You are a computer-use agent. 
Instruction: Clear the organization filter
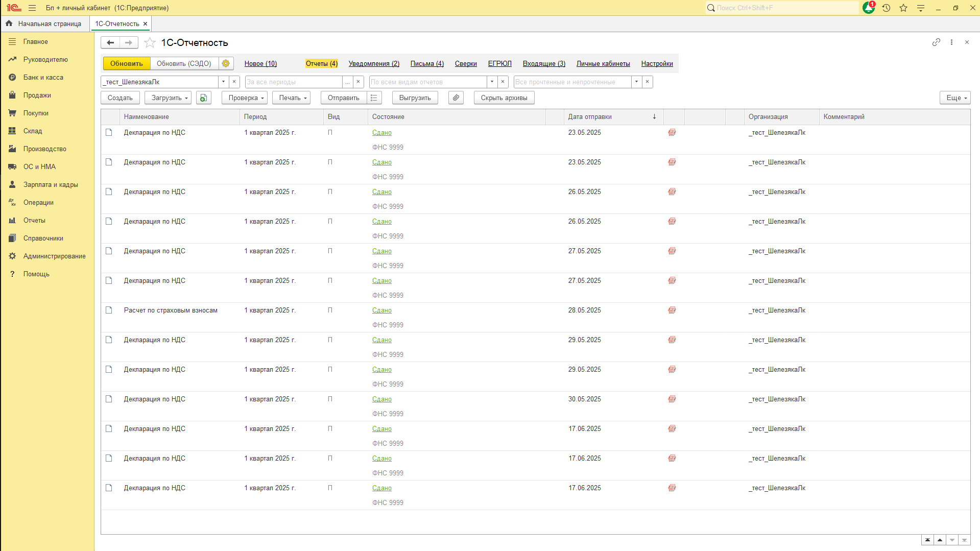pos(234,82)
